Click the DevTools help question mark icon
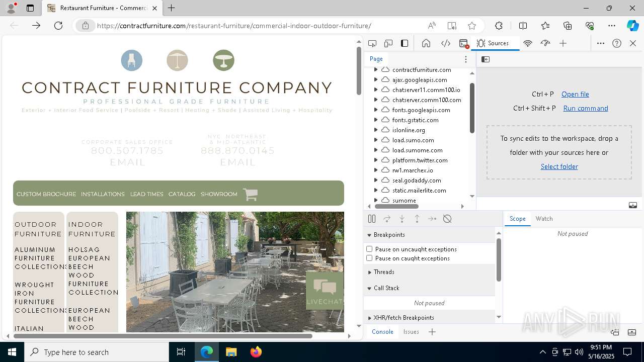The image size is (644, 362). (617, 43)
